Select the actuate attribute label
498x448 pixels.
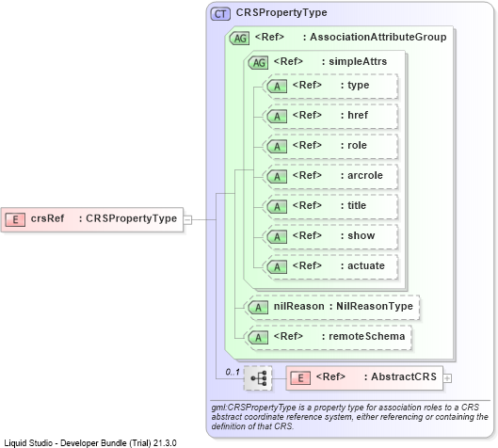pos(339,265)
